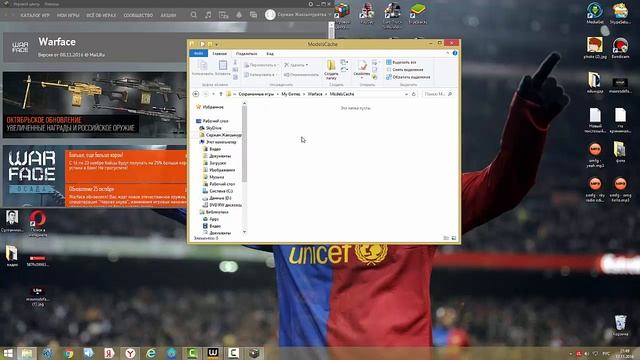The width and height of the screenshot is (640, 360).
Task: Open the music note icon in Game Center
Action: point(208,15)
